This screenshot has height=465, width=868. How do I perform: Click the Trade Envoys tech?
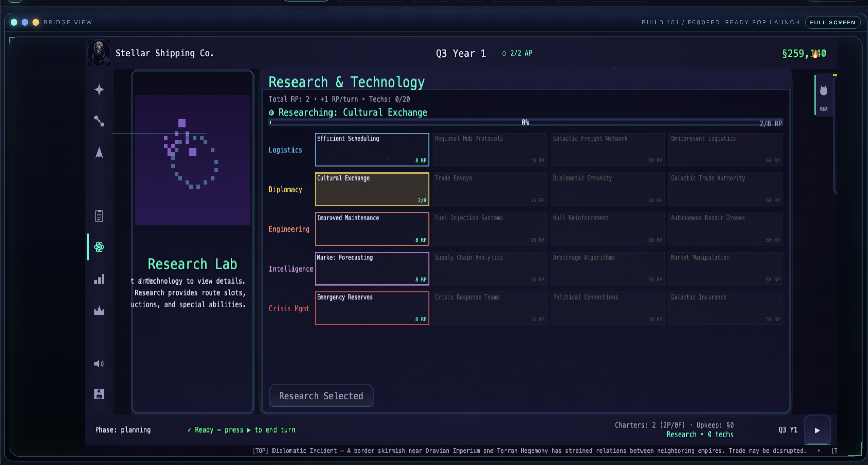point(490,189)
